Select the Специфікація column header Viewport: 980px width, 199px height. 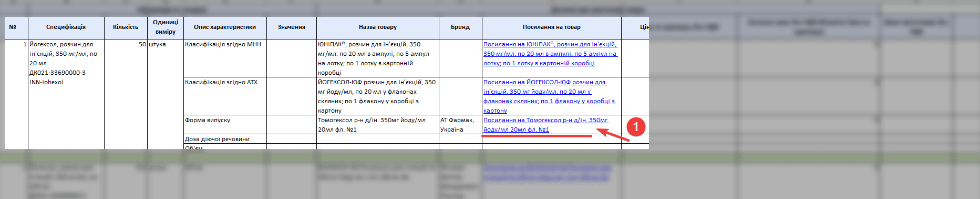66,27
